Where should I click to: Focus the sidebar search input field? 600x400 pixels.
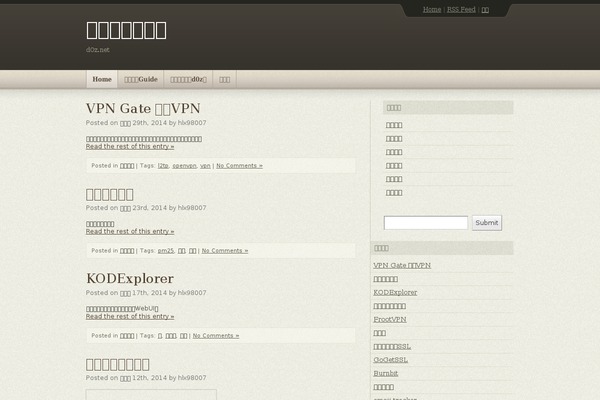coord(426,223)
